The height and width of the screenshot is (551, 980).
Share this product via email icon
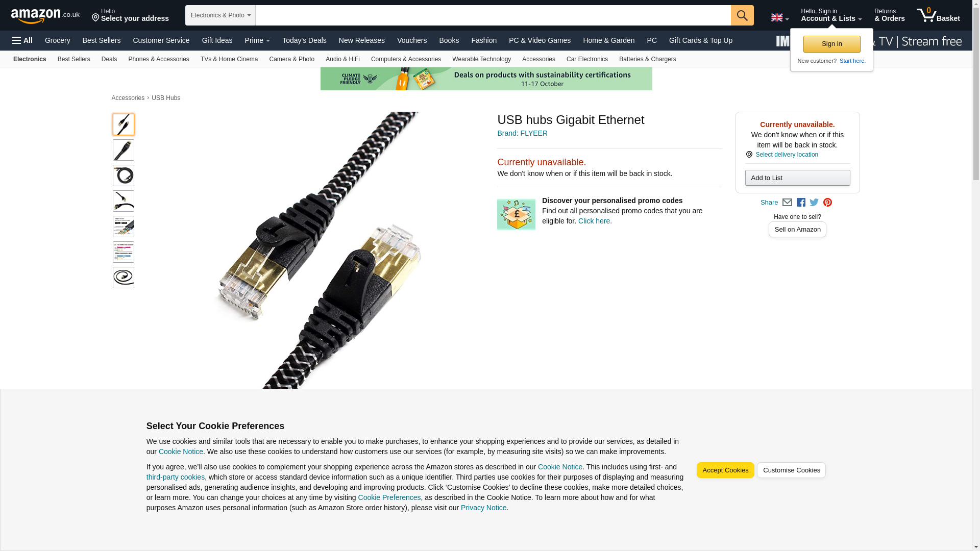787,203
